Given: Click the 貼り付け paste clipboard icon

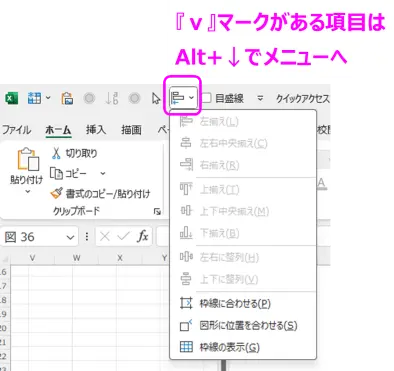Looking at the screenshot, I should pyautogui.click(x=28, y=159).
